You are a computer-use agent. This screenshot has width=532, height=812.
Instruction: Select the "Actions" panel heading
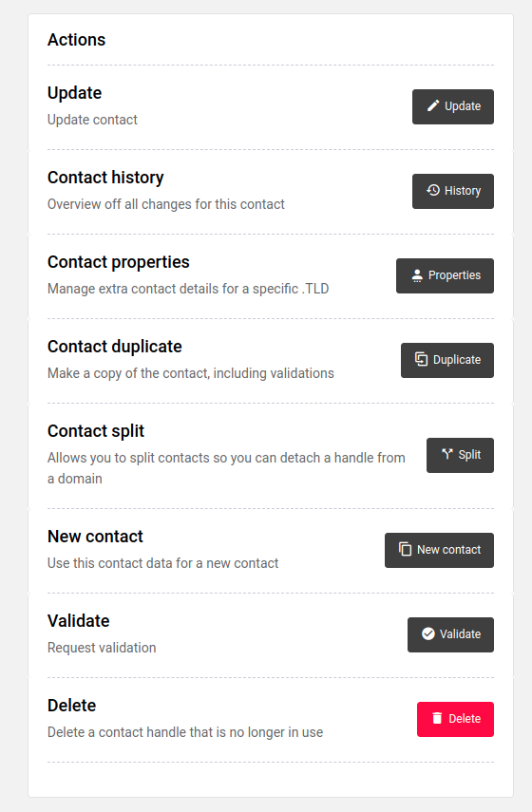(77, 40)
